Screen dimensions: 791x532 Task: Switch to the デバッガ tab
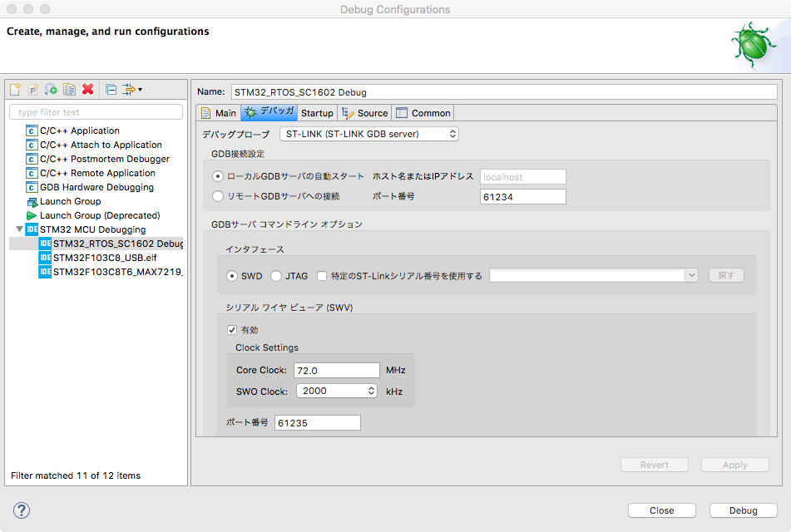tap(269, 112)
